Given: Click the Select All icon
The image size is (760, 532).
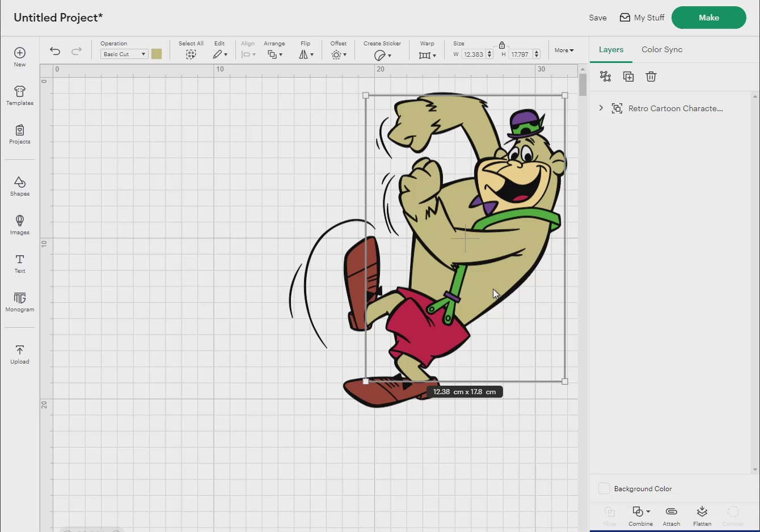Looking at the screenshot, I should tap(191, 54).
